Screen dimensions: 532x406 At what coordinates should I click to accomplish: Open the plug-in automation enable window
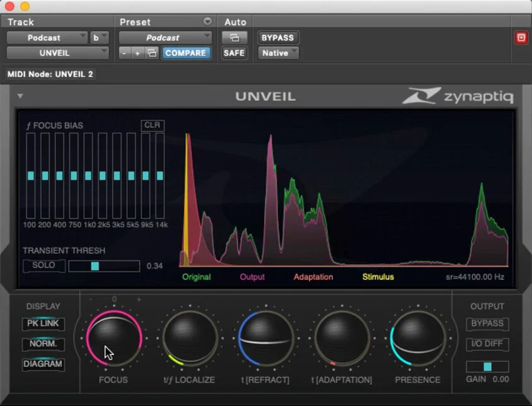coord(234,37)
